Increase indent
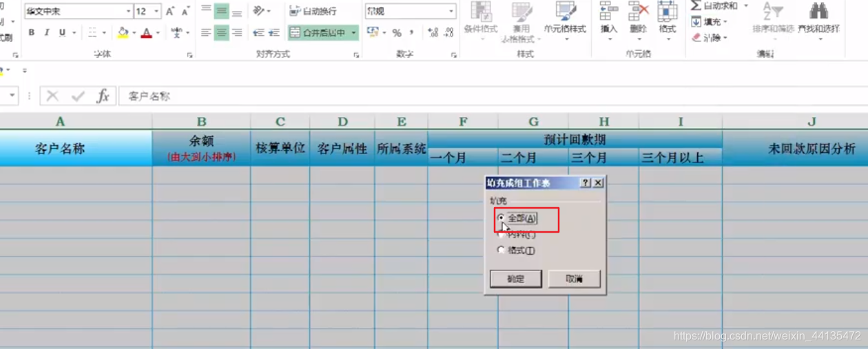This screenshot has width=868, height=349. pyautogui.click(x=273, y=32)
